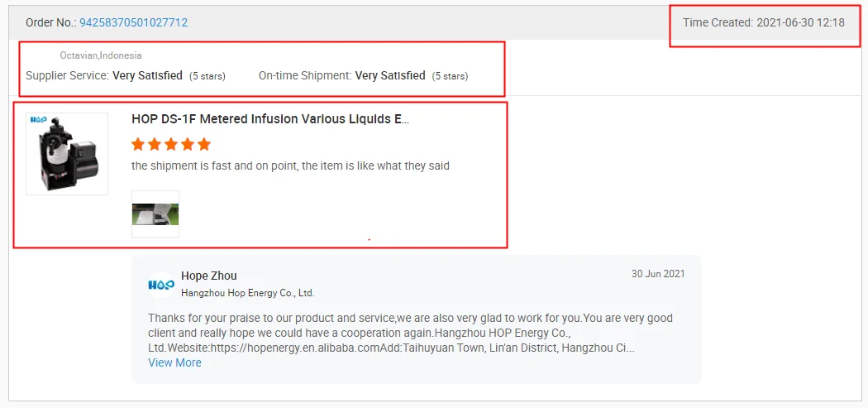Viewport: 868px width, 408px height.
Task: Click the fourth orange rating star
Action: coord(188,144)
